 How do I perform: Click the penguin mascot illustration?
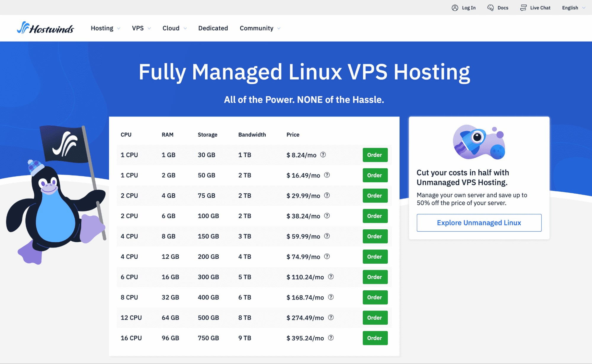click(x=56, y=195)
